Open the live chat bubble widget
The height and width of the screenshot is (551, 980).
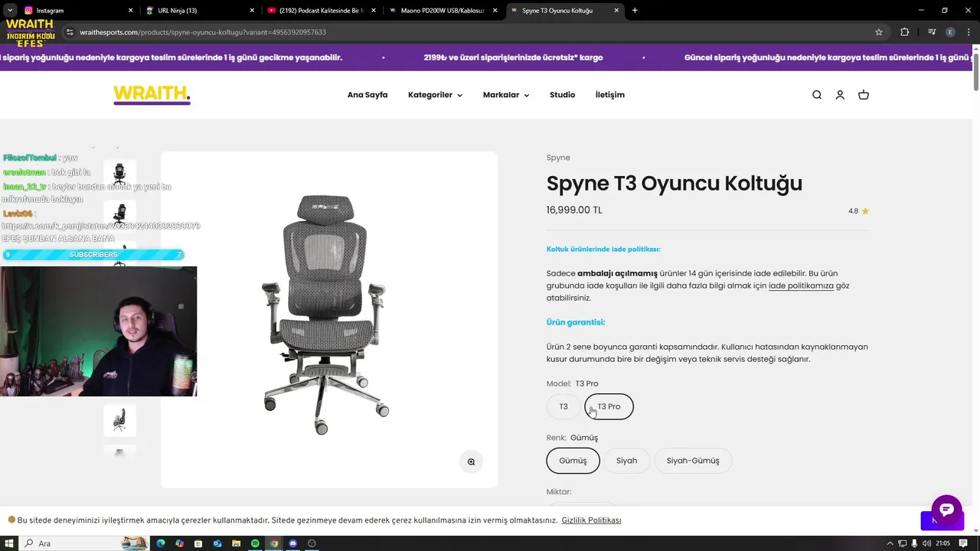coord(946,510)
